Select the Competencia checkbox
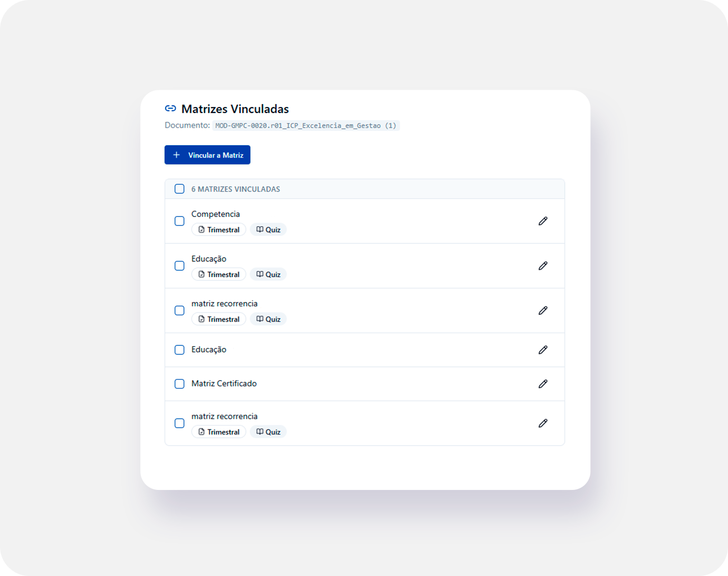This screenshot has width=728, height=576. (x=179, y=221)
